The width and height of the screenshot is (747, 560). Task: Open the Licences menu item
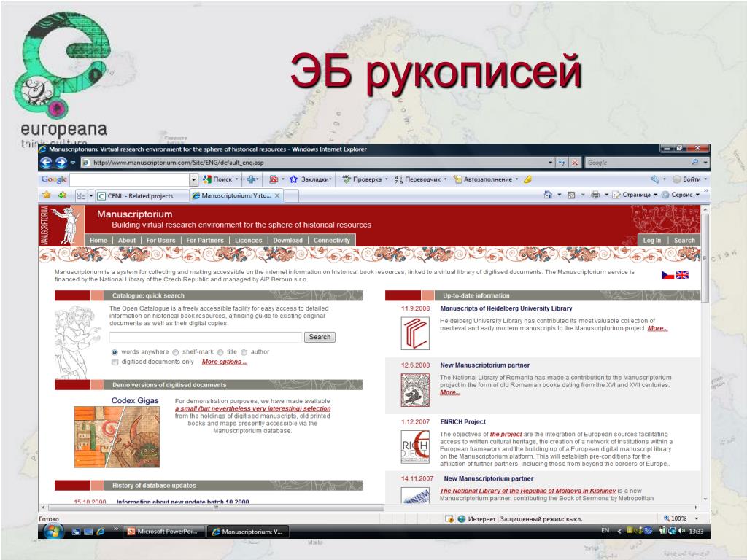[x=248, y=241]
